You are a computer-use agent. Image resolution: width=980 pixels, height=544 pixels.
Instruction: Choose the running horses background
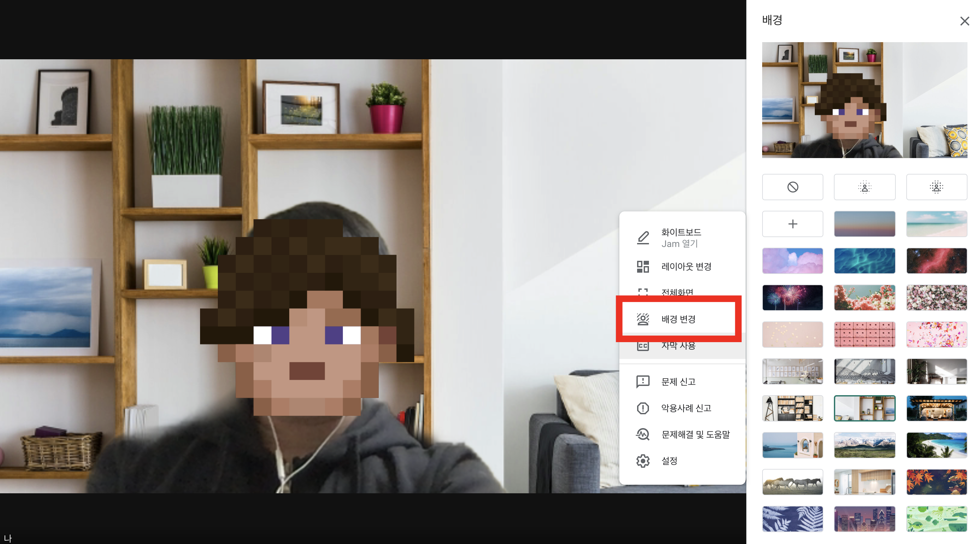click(x=792, y=482)
